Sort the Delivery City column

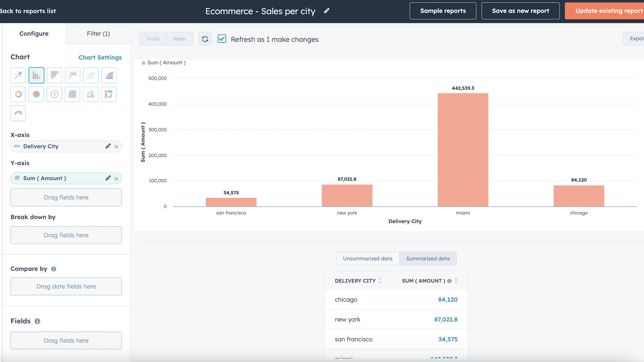tap(380, 280)
